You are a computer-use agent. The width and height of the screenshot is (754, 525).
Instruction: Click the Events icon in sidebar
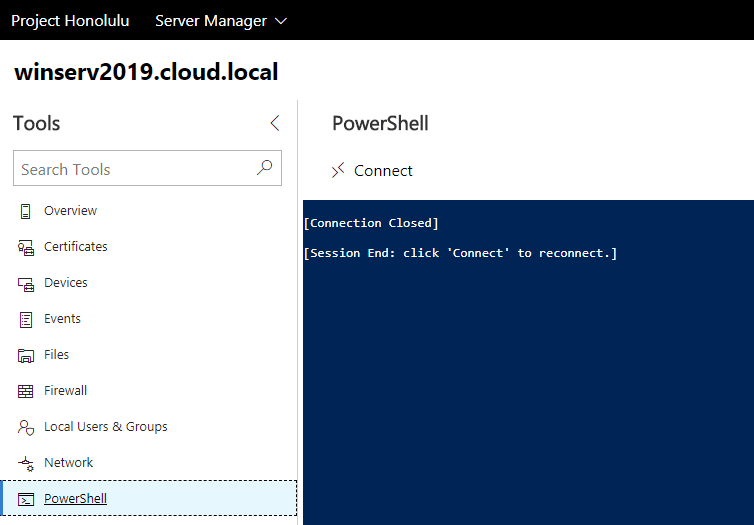[26, 319]
